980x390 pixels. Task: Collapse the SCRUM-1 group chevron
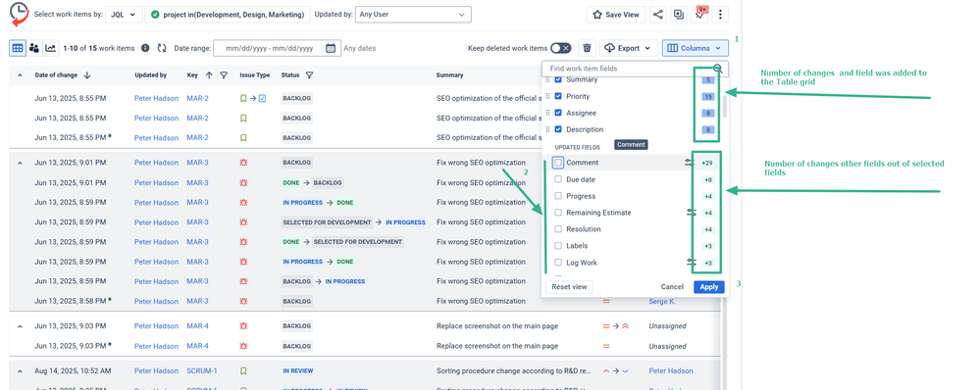pyautogui.click(x=20, y=371)
